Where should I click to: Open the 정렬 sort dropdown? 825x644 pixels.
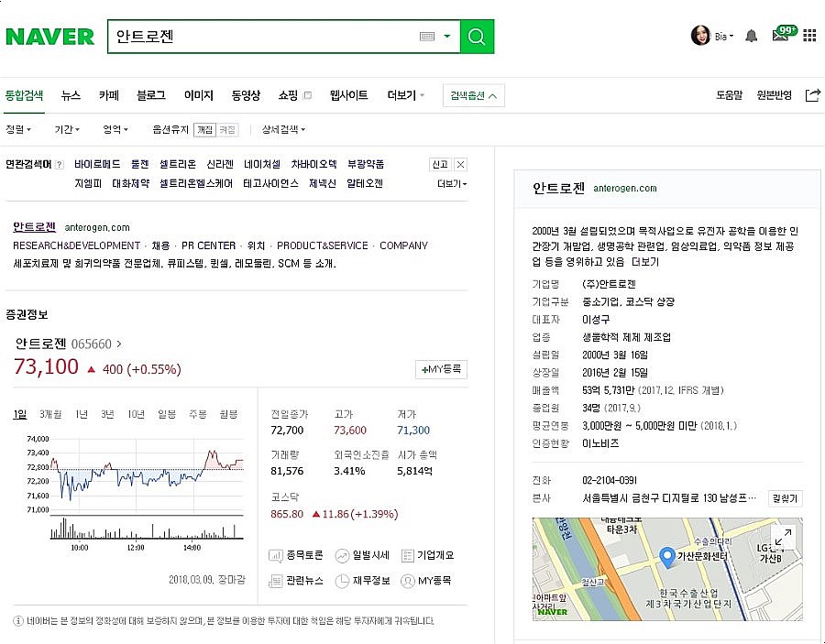pyautogui.click(x=18, y=129)
